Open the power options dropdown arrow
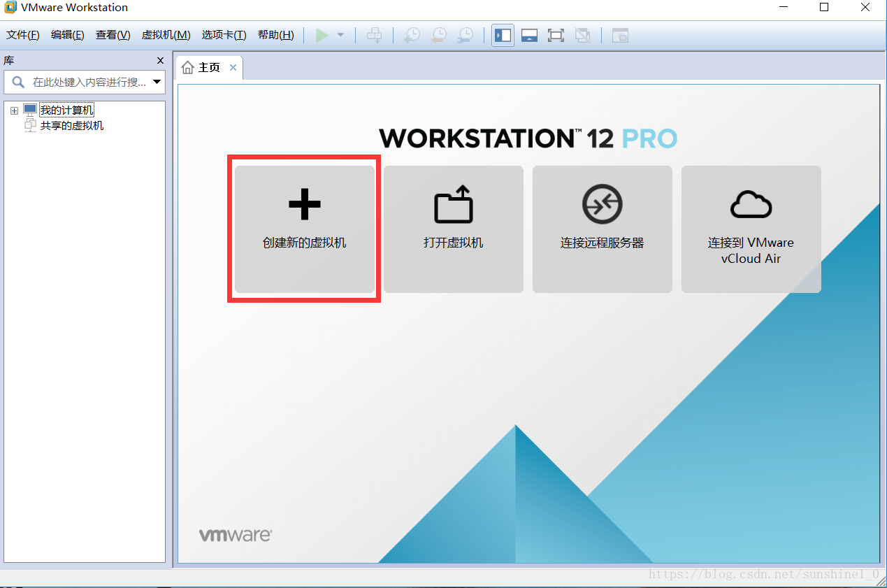 tap(341, 35)
